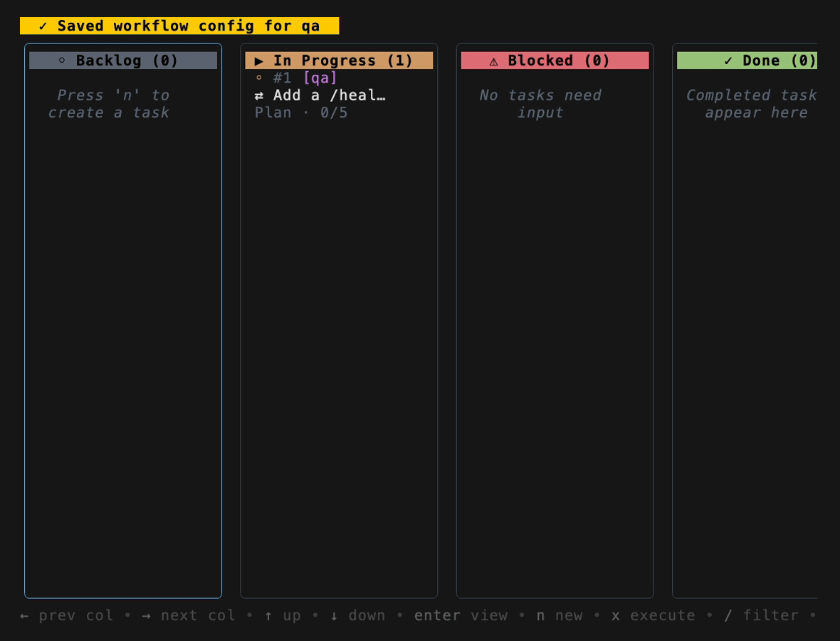Image resolution: width=840 pixels, height=641 pixels.
Task: Click the Plan · 0/5 progress indicator
Action: pos(301,113)
